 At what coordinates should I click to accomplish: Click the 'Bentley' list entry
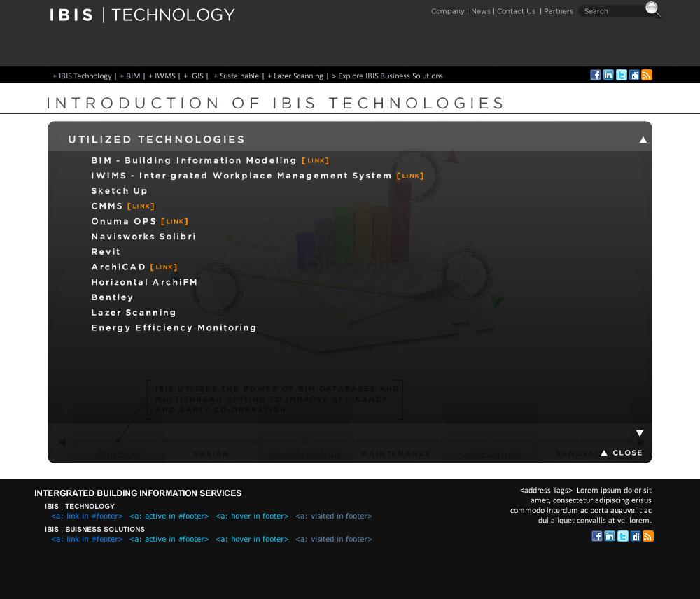click(x=112, y=297)
